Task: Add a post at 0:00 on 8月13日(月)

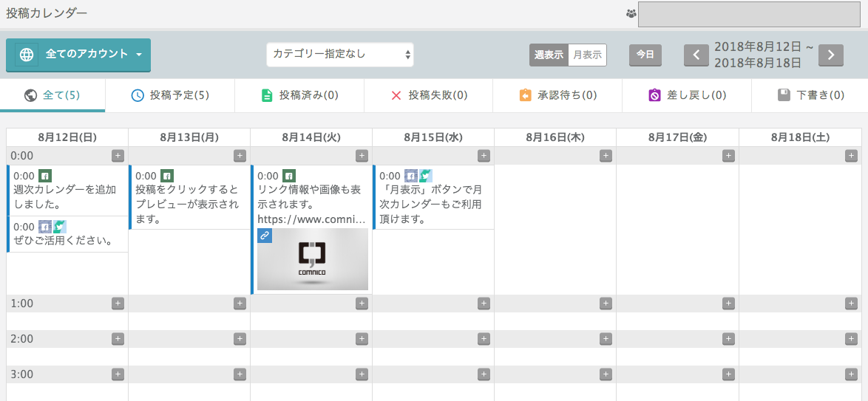Action: click(240, 155)
